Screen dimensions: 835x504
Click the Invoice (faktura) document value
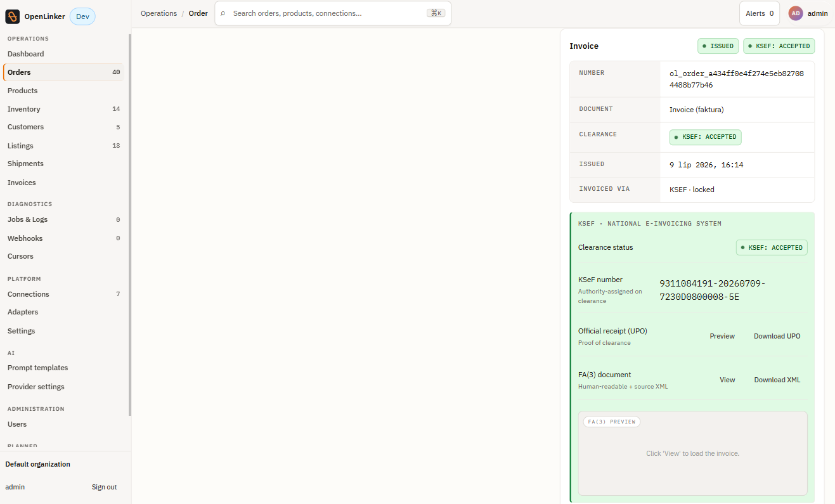pyautogui.click(x=696, y=110)
